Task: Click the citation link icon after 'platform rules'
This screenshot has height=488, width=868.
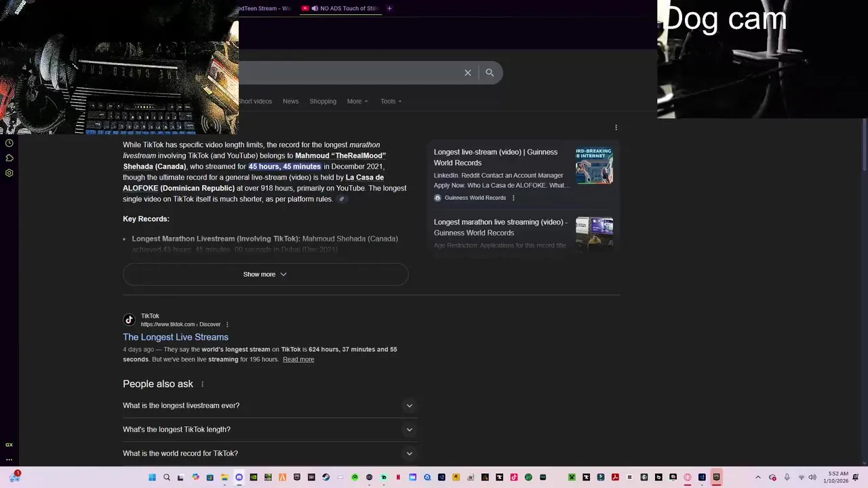Action: 342,199
